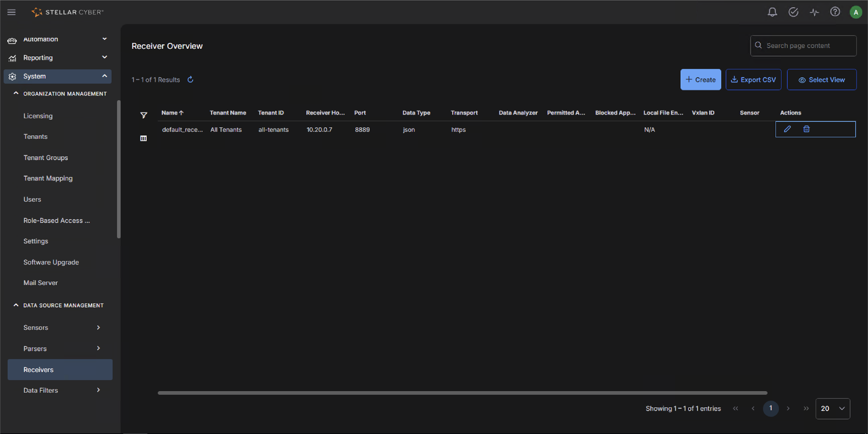Screen dimensions: 868x434
Task: Click the 8889 port cell
Action: [362, 130]
